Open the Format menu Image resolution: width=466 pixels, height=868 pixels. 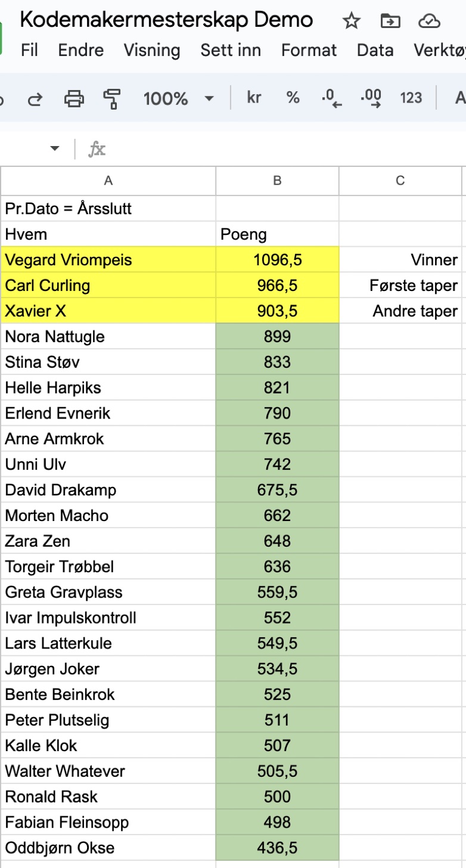tap(309, 50)
